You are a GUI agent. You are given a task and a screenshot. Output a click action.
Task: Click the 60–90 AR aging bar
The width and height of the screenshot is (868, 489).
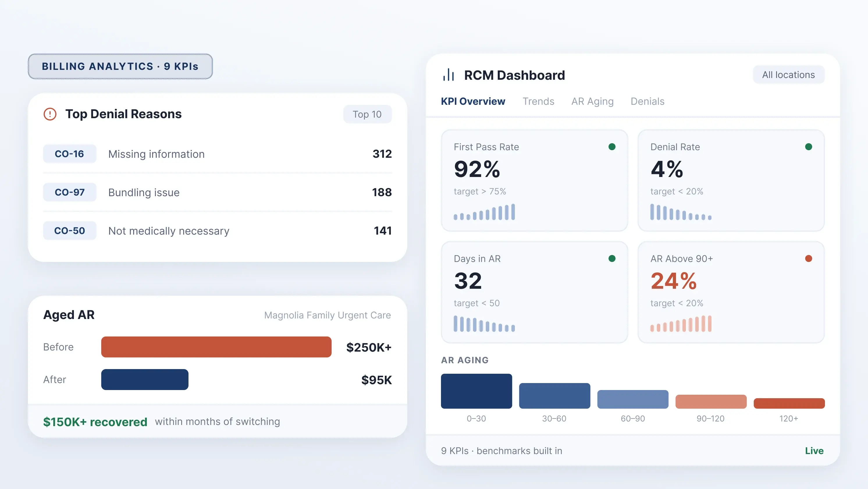tap(633, 399)
